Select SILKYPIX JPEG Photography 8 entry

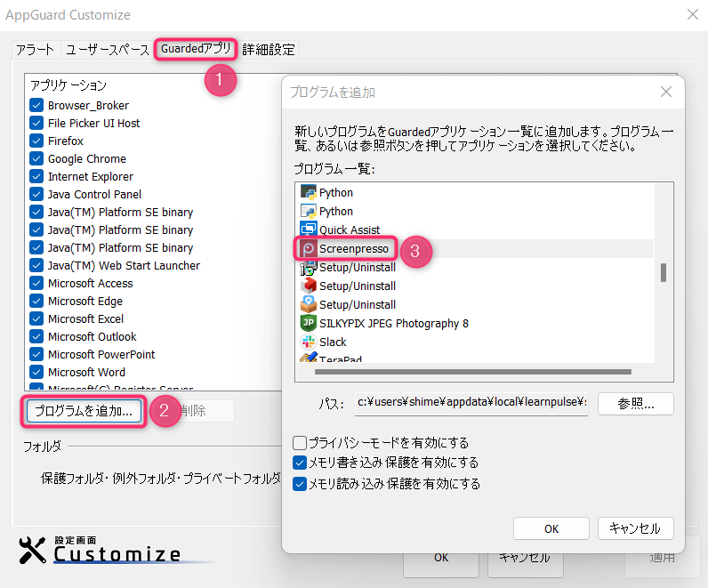click(394, 323)
